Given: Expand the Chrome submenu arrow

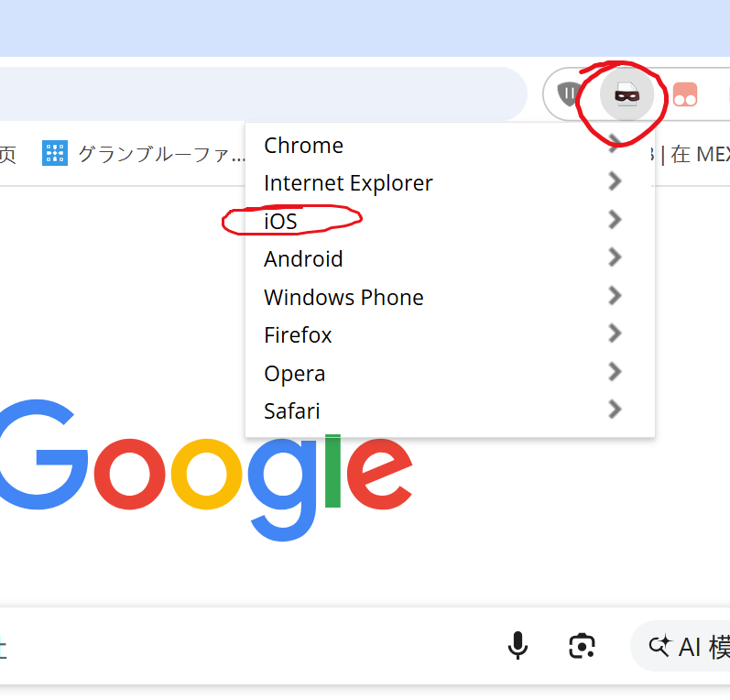Looking at the screenshot, I should tap(616, 144).
